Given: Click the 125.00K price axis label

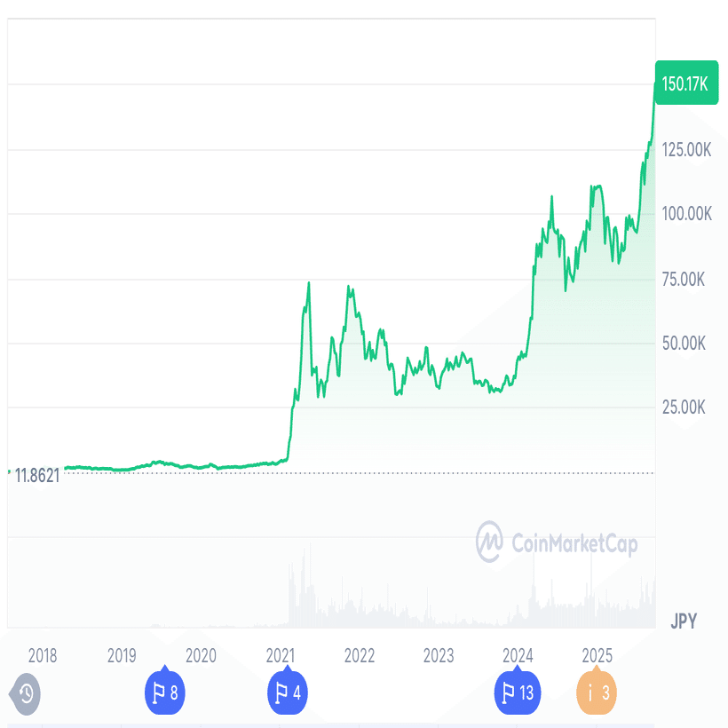Looking at the screenshot, I should click(686, 150).
